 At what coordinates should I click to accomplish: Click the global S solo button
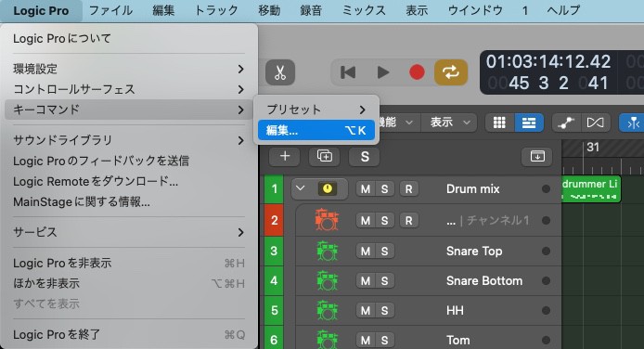tap(365, 157)
